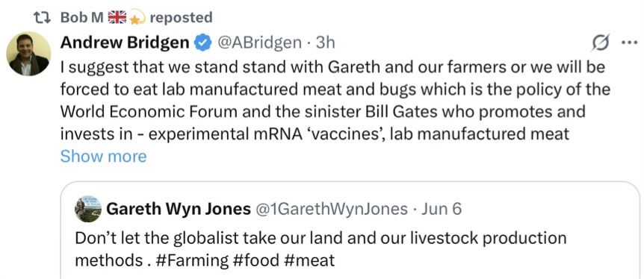Screen dimensions: 644x279
Task: Open the @1GarethWynJones handle
Action: pos(332,209)
